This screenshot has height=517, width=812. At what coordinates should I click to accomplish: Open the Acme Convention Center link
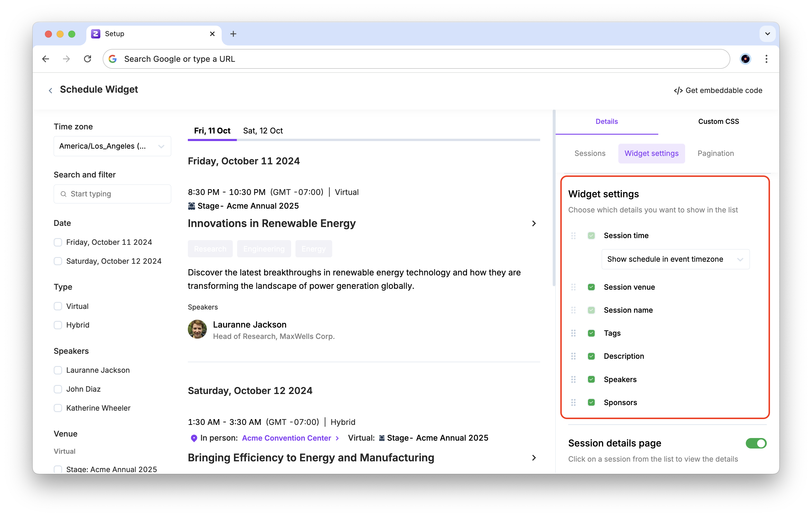tap(287, 438)
